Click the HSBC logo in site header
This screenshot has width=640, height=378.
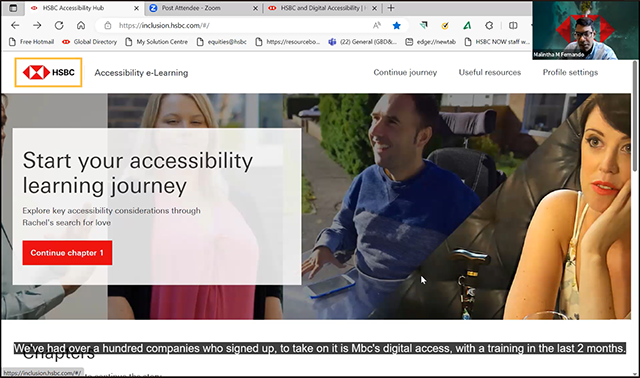click(x=49, y=72)
